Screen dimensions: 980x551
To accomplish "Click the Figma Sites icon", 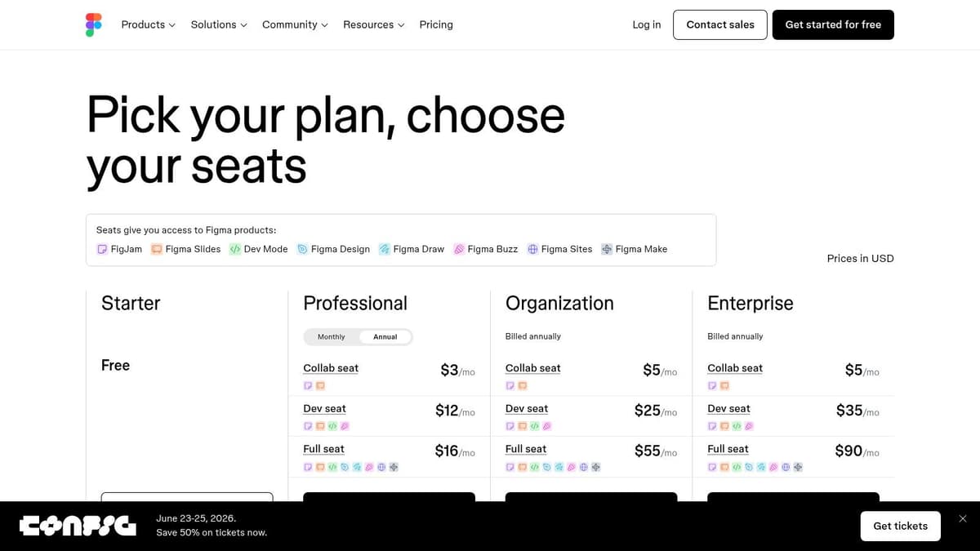I will (x=533, y=249).
